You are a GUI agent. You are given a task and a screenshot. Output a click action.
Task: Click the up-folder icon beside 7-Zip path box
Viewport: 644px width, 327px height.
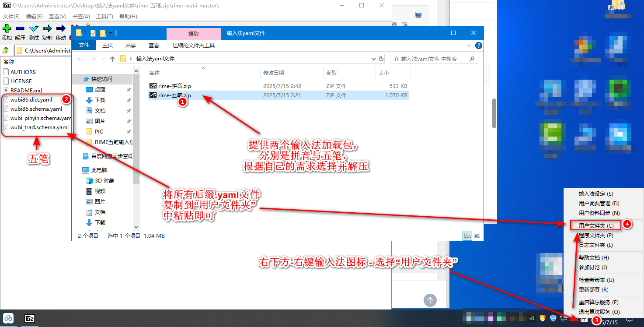6,50
